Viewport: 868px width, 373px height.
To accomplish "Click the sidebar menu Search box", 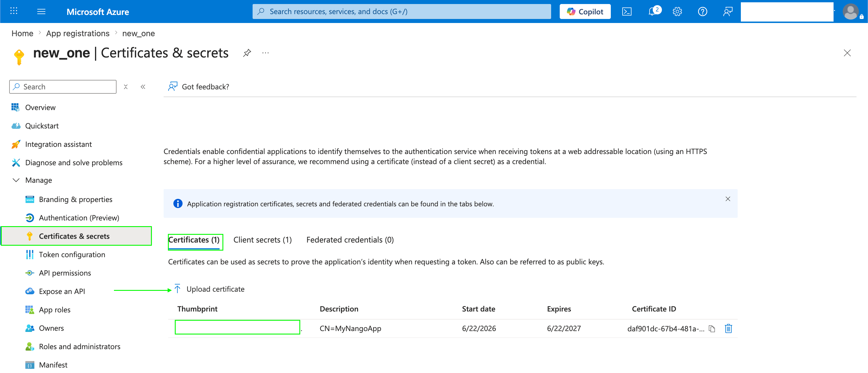I will (x=63, y=87).
